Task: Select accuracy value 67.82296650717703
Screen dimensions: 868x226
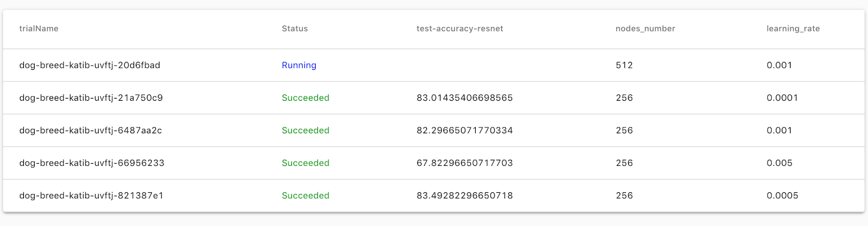Action: click(x=464, y=163)
